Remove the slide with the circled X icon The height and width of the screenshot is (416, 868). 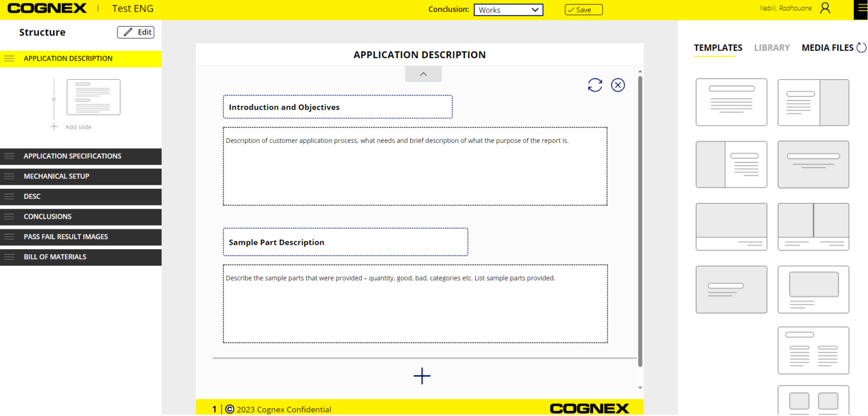point(618,85)
